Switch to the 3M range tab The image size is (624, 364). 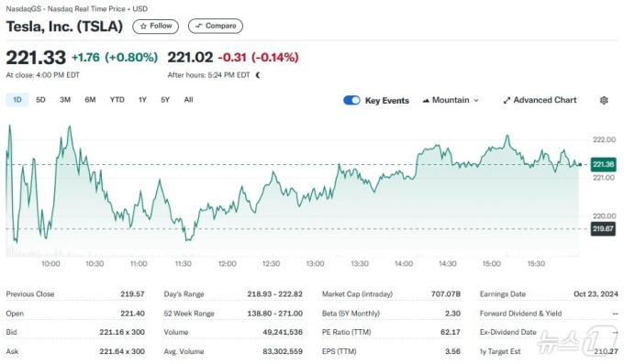point(65,100)
